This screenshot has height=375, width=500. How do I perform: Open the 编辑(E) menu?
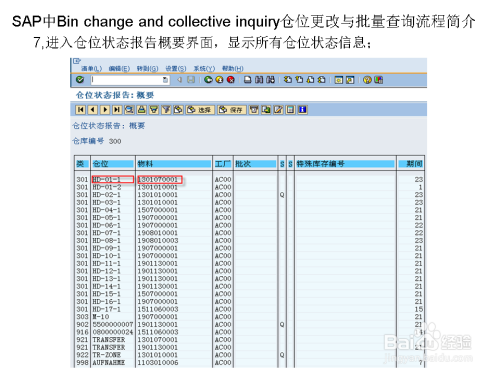(119, 68)
